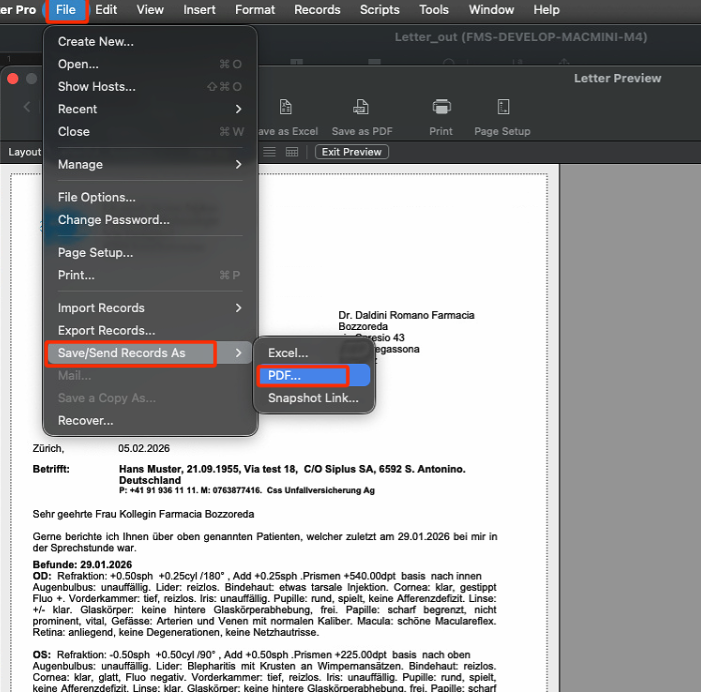Click the Layout label in status bar
This screenshot has height=692, width=701.
tap(25, 152)
